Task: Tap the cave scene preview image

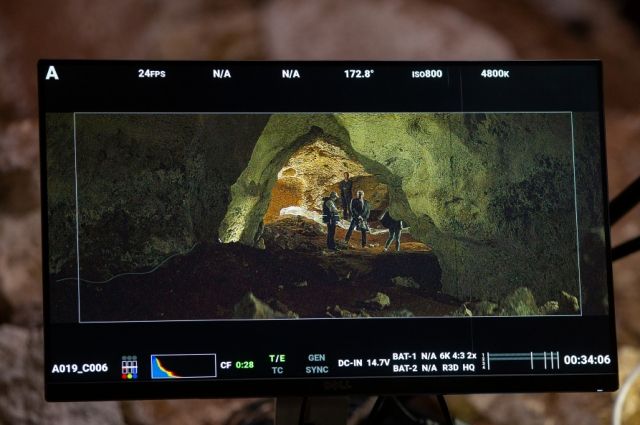Action: click(327, 216)
